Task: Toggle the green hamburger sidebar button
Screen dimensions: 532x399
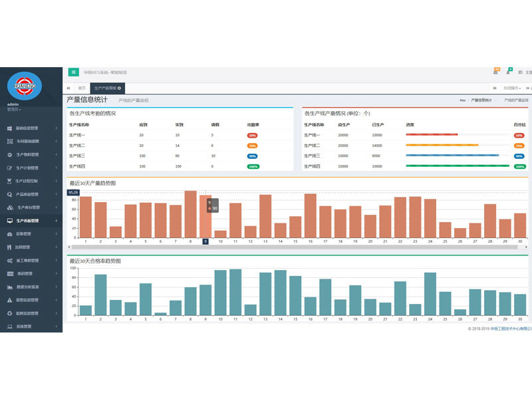Action: pyautogui.click(x=73, y=72)
